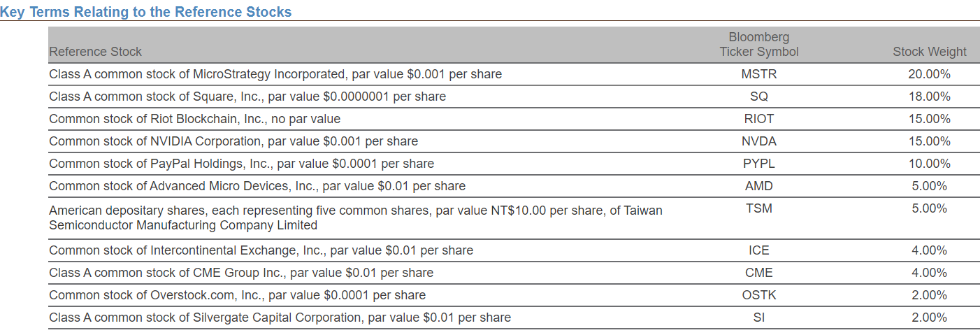Click the Bloomberg Ticker Symbol column header
Screen dimensions: 980x335
pyautogui.click(x=759, y=44)
